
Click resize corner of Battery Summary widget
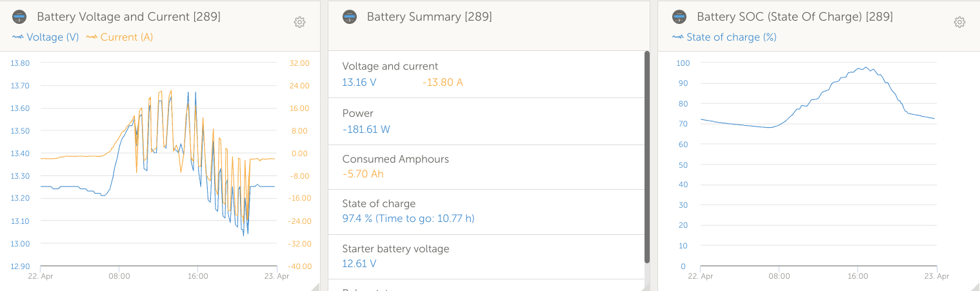(645, 286)
